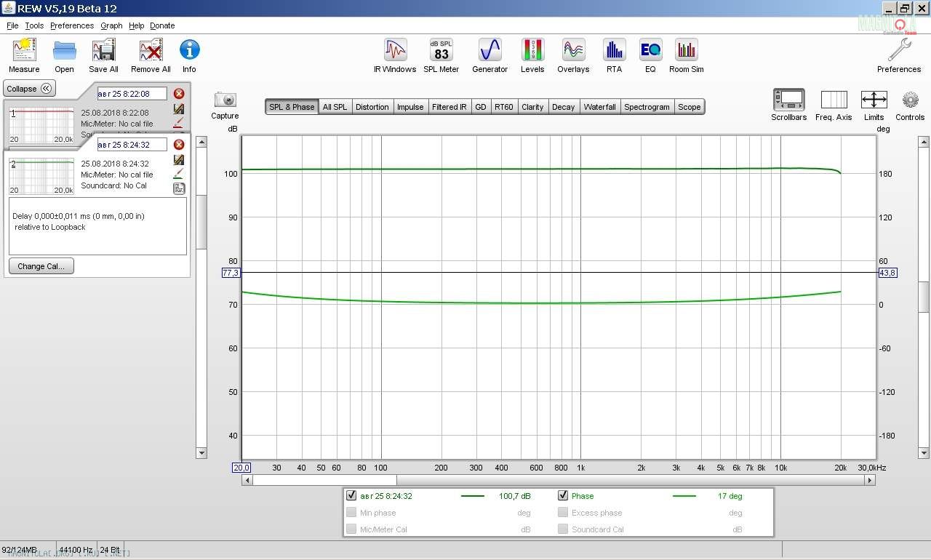Click the 20,0 frequency start label
Image resolution: width=931 pixels, height=560 pixels.
coord(241,468)
